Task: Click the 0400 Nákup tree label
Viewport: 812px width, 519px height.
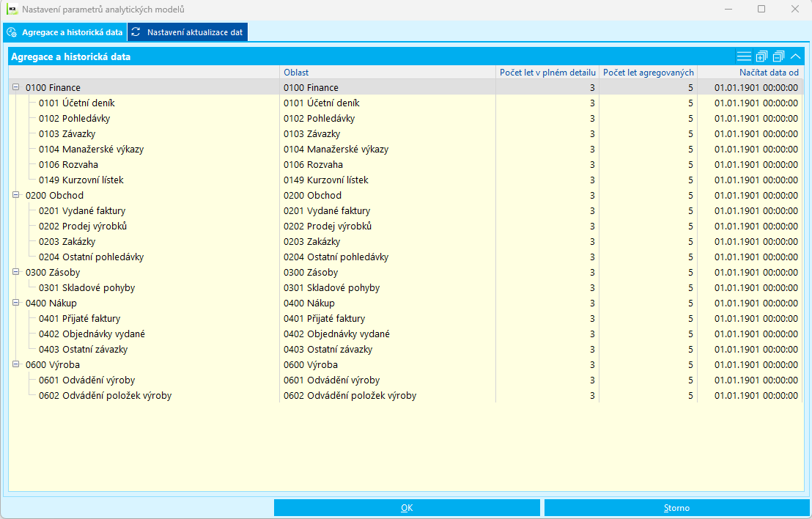Action: point(51,303)
